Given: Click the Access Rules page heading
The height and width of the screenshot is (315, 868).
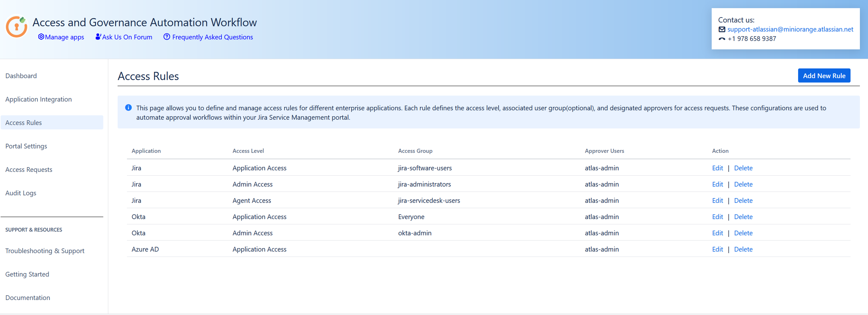Looking at the screenshot, I should tap(148, 76).
